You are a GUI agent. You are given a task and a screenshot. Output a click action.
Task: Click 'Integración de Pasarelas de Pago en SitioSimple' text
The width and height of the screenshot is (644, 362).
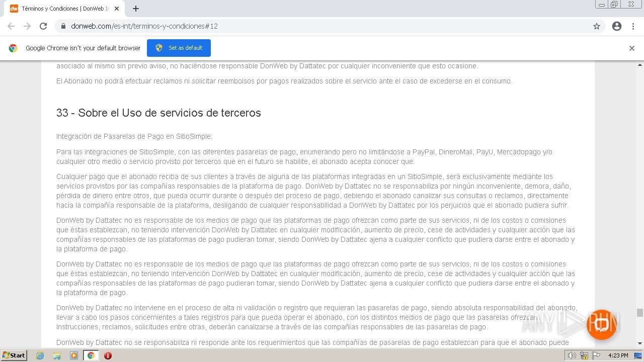[x=134, y=136]
